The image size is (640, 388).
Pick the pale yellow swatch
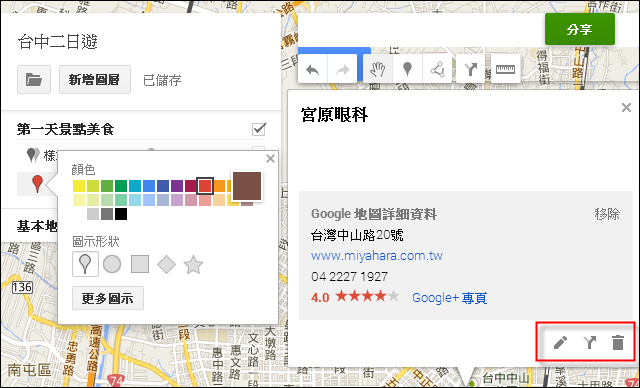79,200
